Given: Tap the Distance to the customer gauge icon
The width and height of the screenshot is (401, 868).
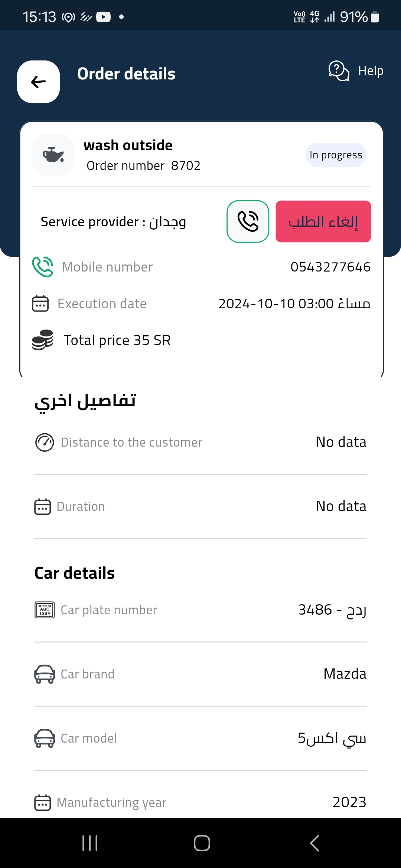Looking at the screenshot, I should (x=45, y=442).
